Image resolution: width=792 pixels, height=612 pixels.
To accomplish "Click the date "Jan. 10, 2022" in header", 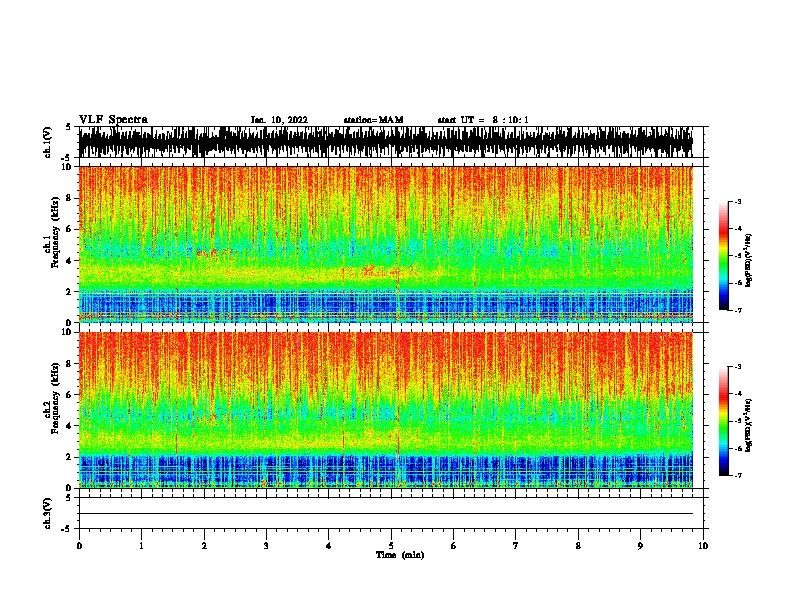I will pyautogui.click(x=279, y=120).
